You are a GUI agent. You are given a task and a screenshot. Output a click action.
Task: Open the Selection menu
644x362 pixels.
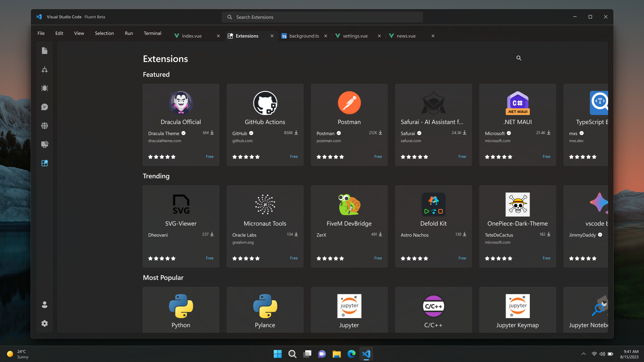click(x=104, y=33)
